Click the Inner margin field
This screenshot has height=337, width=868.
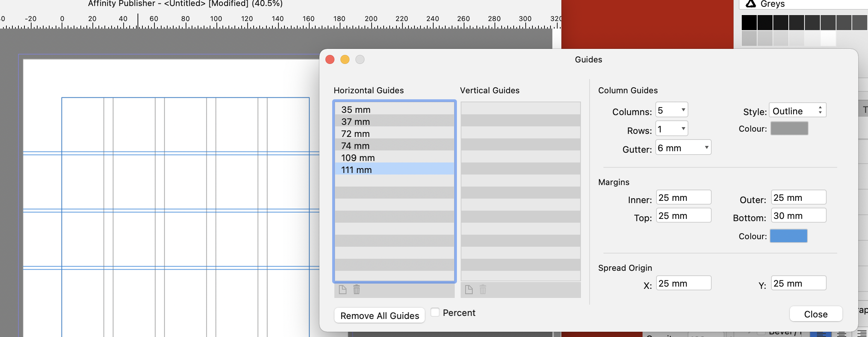[684, 197]
